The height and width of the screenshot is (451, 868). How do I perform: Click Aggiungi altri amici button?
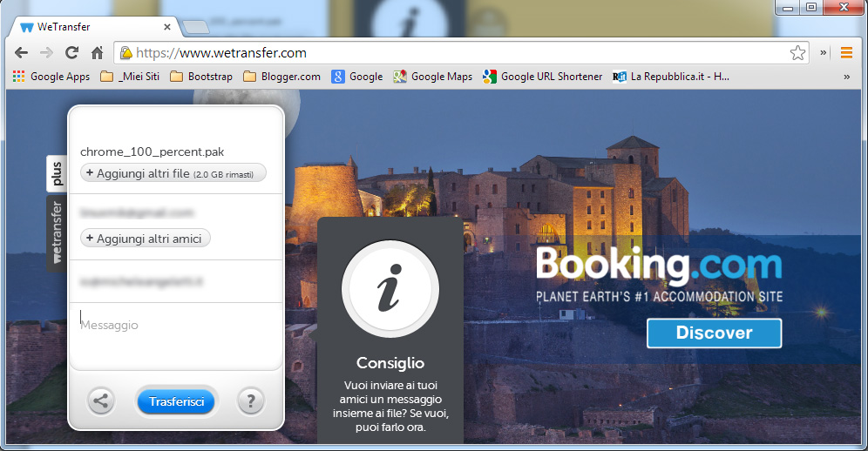145,239
